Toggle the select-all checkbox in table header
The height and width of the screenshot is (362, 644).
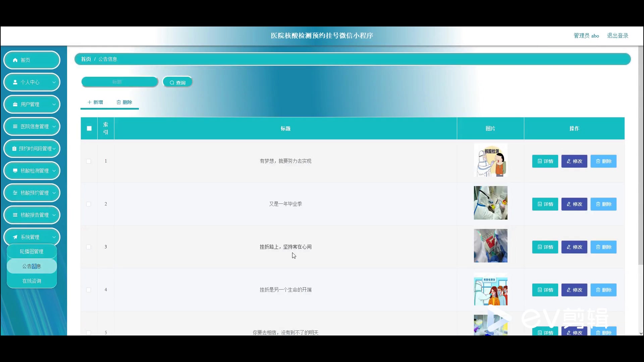coord(89,128)
